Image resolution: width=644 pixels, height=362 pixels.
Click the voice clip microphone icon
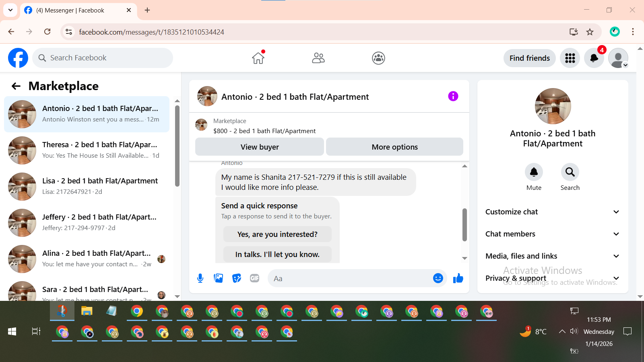click(200, 278)
